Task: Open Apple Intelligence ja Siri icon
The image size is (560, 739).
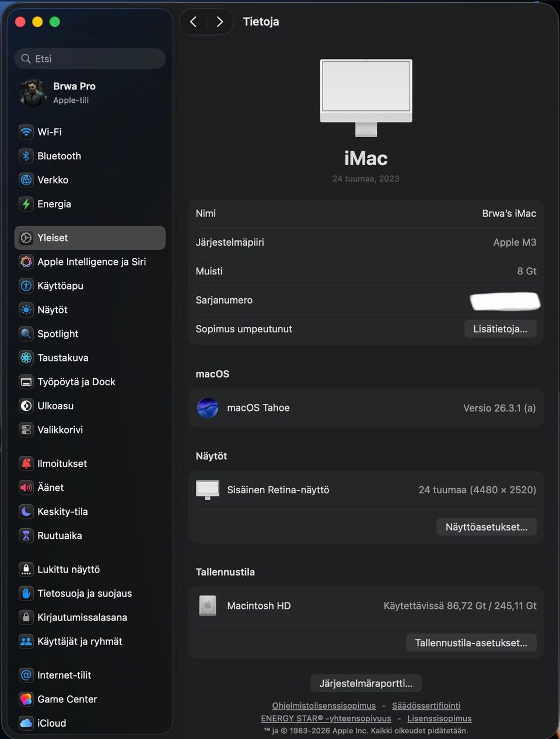Action: pyautogui.click(x=26, y=262)
